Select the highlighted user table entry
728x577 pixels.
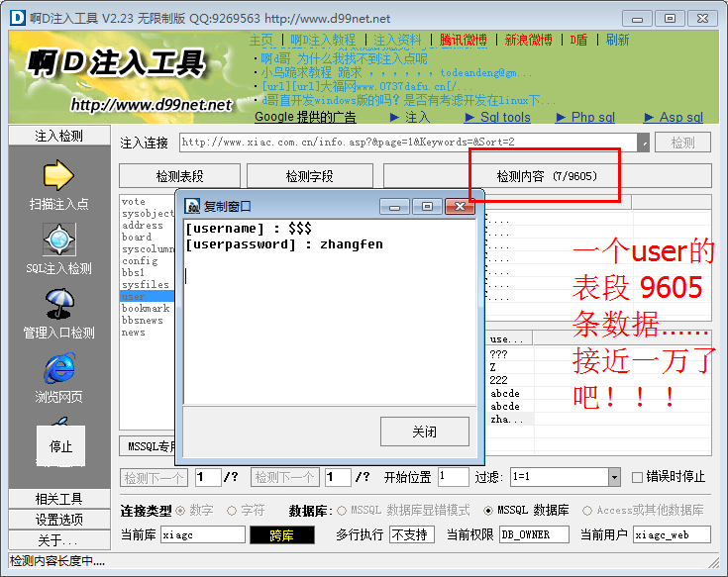pos(148,296)
